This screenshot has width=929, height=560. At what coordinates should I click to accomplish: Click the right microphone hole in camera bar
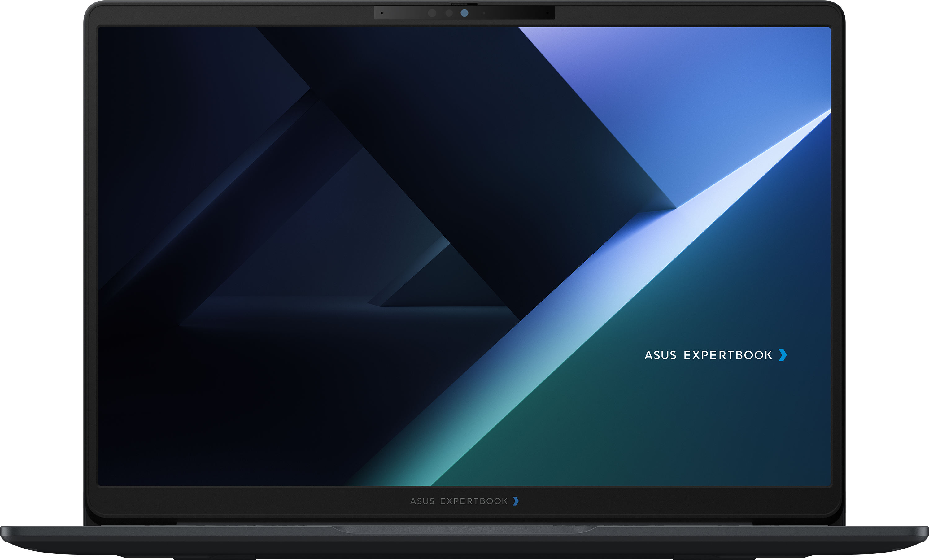(x=547, y=13)
